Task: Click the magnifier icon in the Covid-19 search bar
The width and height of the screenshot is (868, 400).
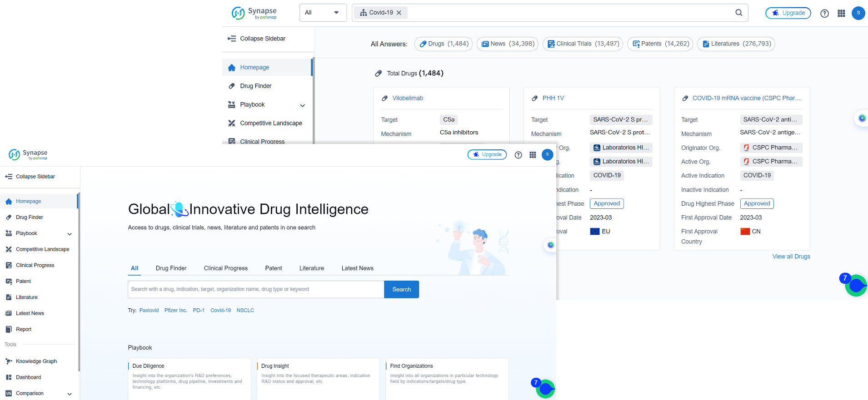Action: point(739,13)
